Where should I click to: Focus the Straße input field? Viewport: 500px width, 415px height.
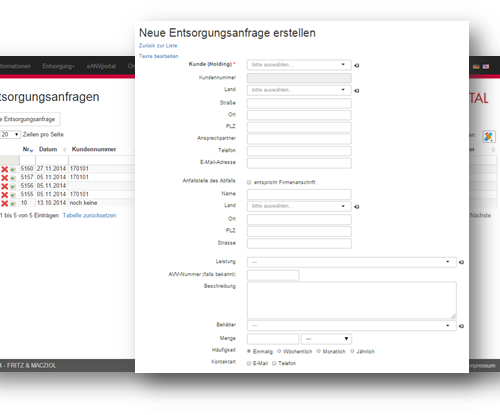pyautogui.click(x=299, y=103)
